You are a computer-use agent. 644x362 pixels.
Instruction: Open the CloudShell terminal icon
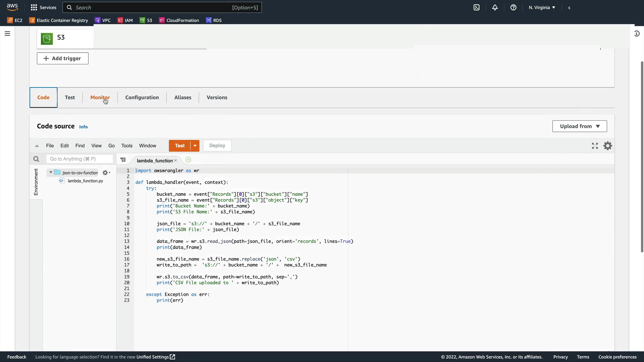pyautogui.click(x=476, y=7)
